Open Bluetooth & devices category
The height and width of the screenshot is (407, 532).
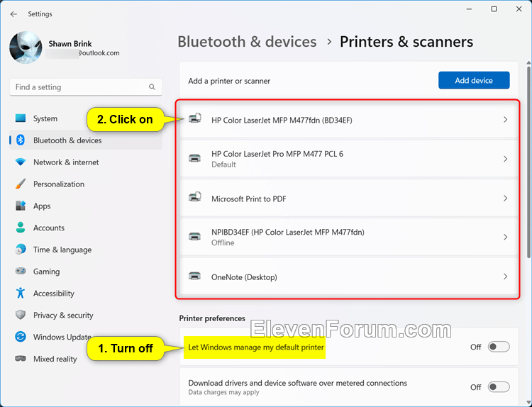click(x=86, y=140)
